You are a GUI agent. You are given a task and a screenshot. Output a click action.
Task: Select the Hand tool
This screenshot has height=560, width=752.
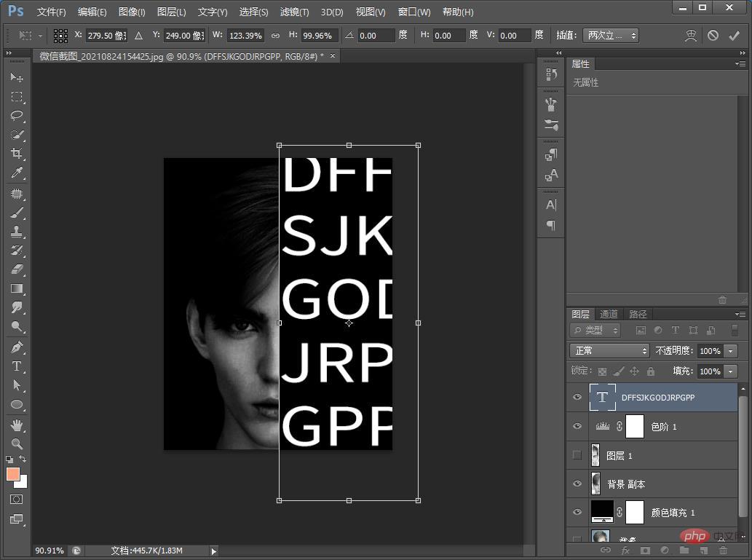coord(17,425)
